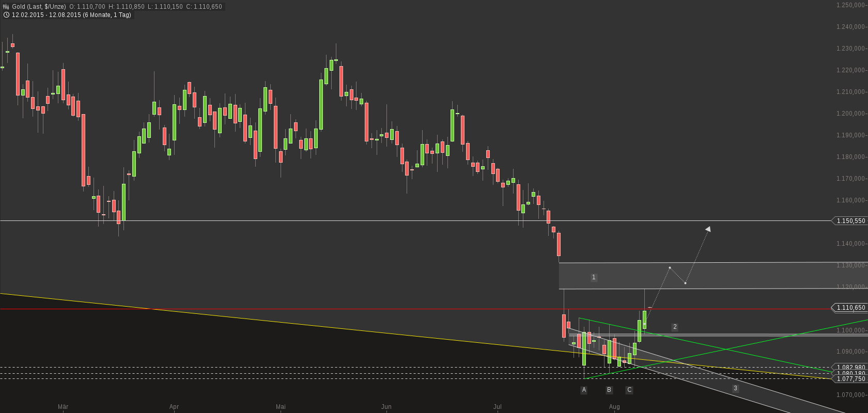Select the lower turning point of dotted forecast path

point(685,283)
